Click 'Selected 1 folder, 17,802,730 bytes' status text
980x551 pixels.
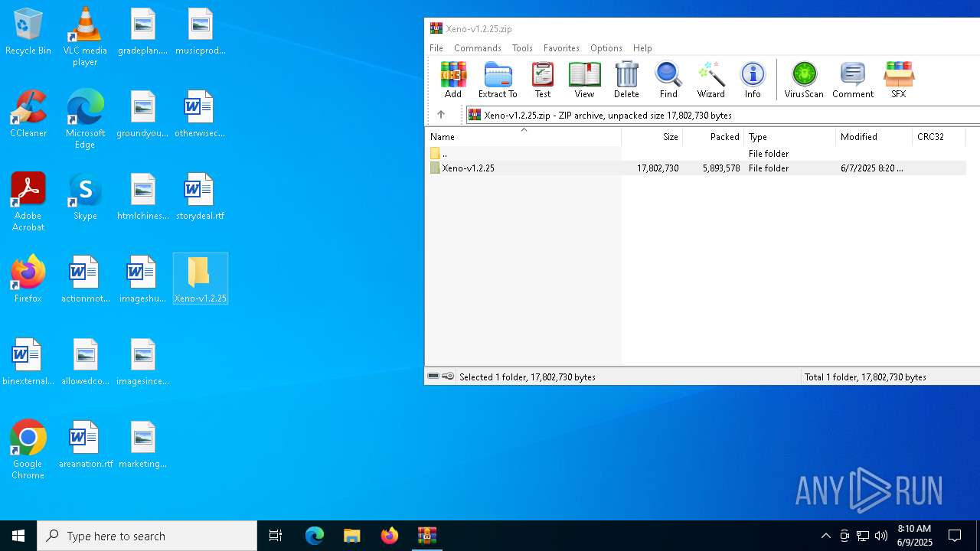coord(528,377)
